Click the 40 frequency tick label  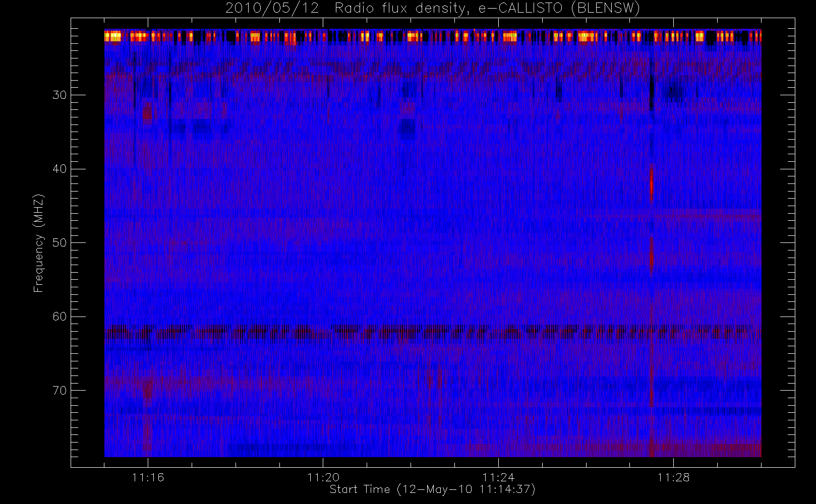60,169
